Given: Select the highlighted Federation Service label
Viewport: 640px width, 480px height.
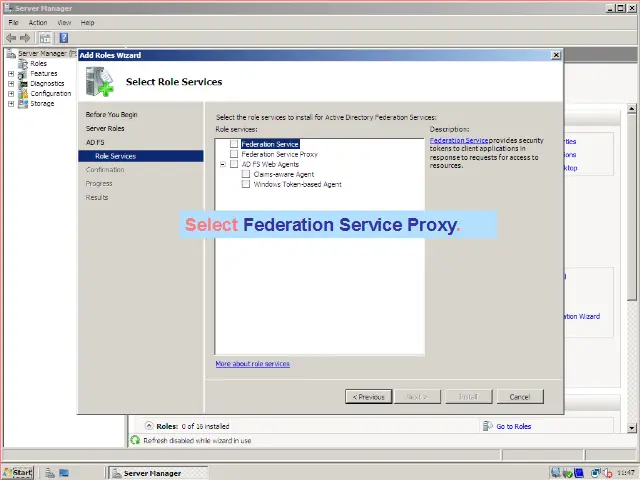Looking at the screenshot, I should pyautogui.click(x=270, y=144).
